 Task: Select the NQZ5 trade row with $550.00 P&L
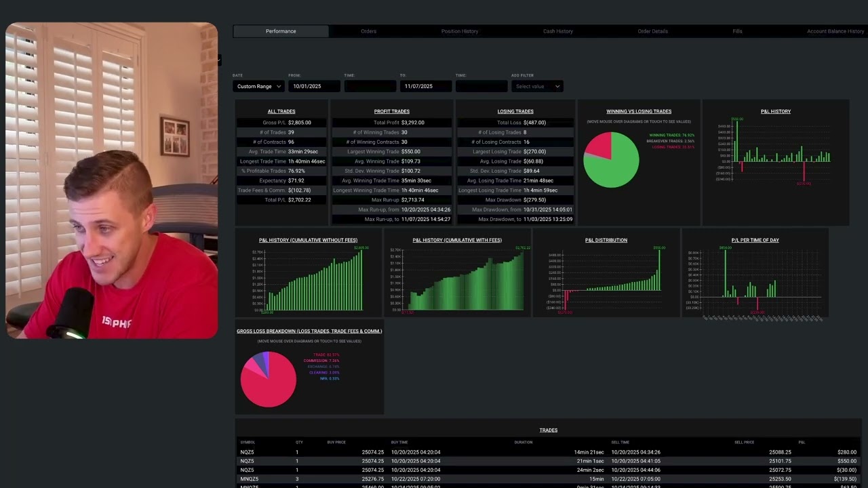(549, 461)
